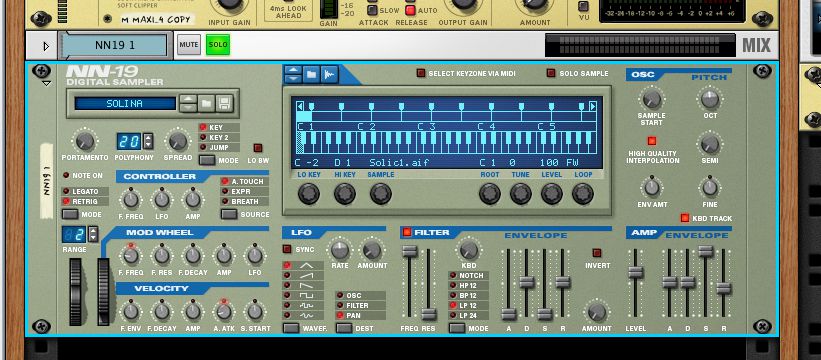
Task: Save patch with the floppy disk icon
Action: coord(224,103)
